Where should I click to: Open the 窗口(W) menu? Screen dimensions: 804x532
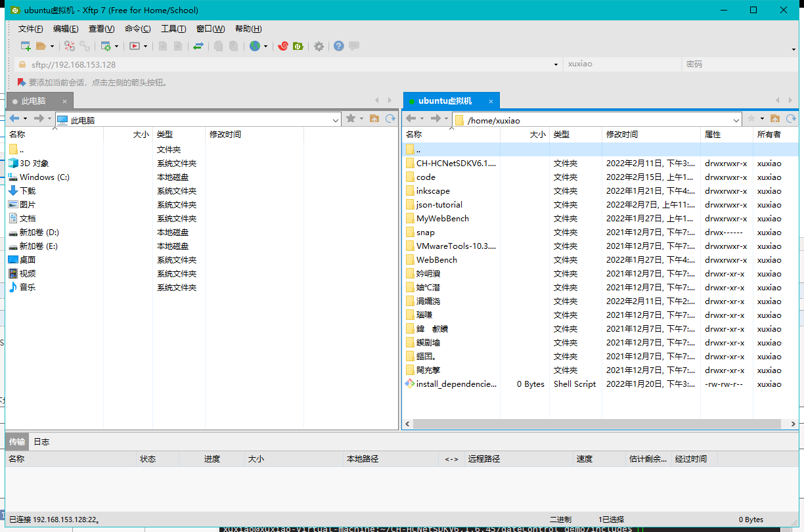210,29
